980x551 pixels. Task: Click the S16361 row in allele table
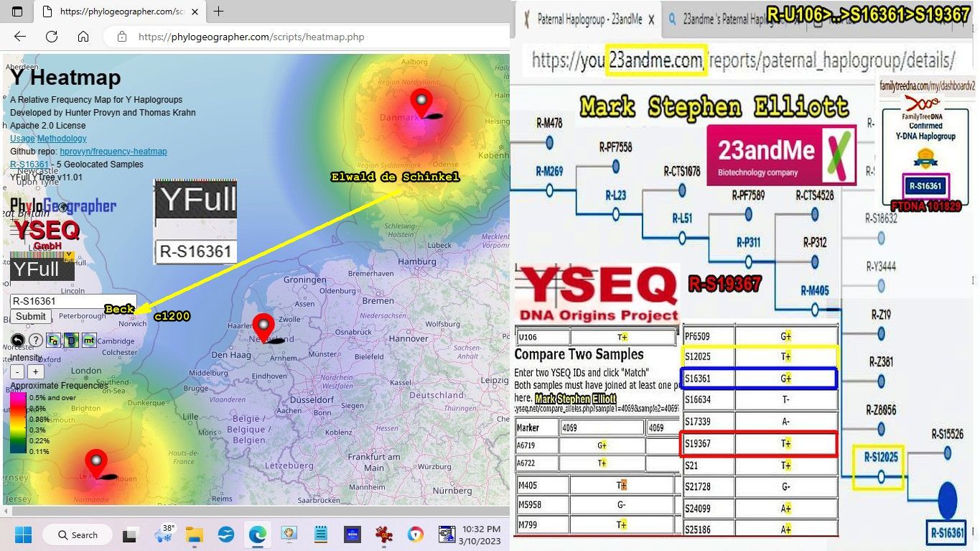tap(759, 379)
